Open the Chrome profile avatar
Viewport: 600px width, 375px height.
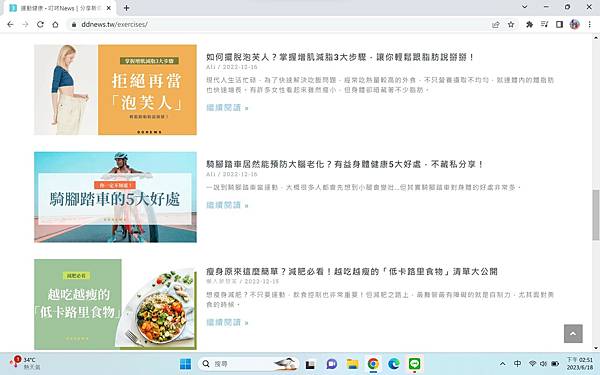coord(574,24)
